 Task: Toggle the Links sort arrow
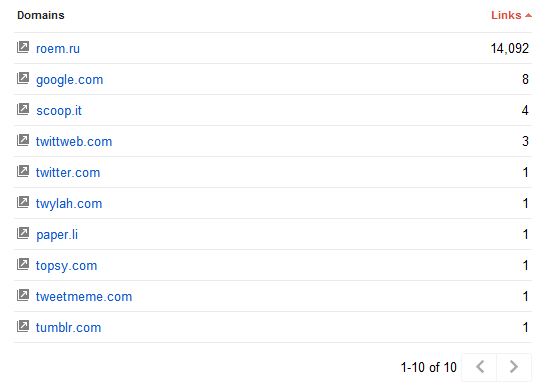coord(528,15)
